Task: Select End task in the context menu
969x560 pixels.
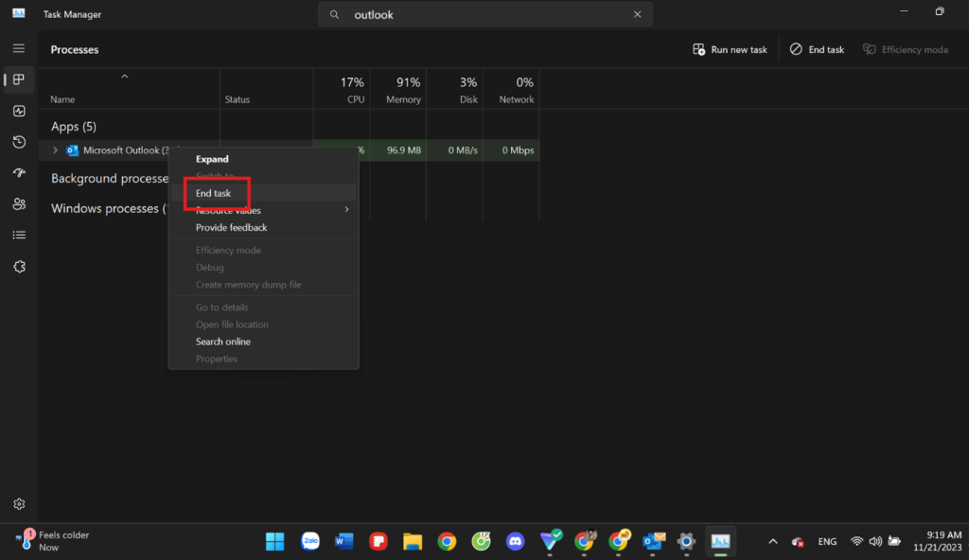Action: [x=215, y=193]
